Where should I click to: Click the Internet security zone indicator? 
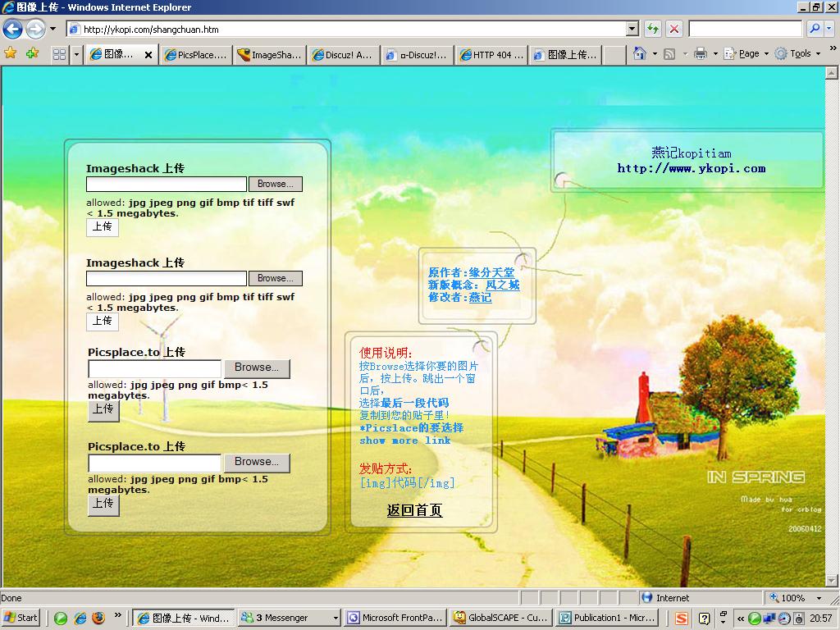coord(700,598)
